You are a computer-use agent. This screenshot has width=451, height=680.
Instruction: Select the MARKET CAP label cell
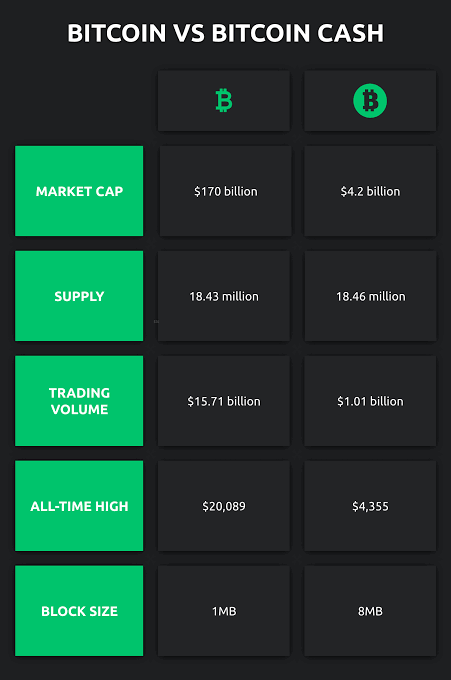79,191
